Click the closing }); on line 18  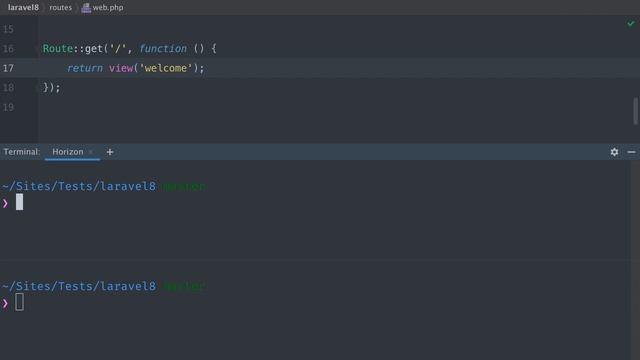click(51, 87)
